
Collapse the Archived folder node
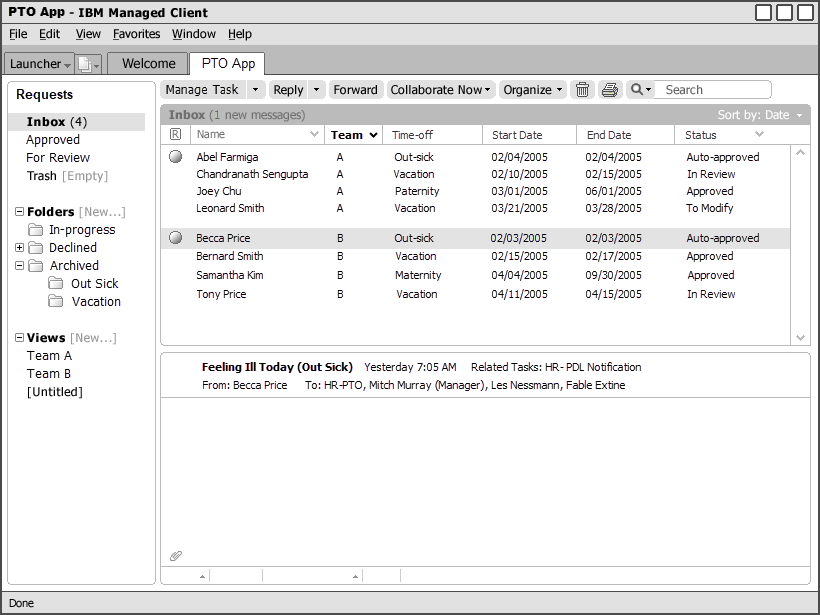pyautogui.click(x=19, y=266)
